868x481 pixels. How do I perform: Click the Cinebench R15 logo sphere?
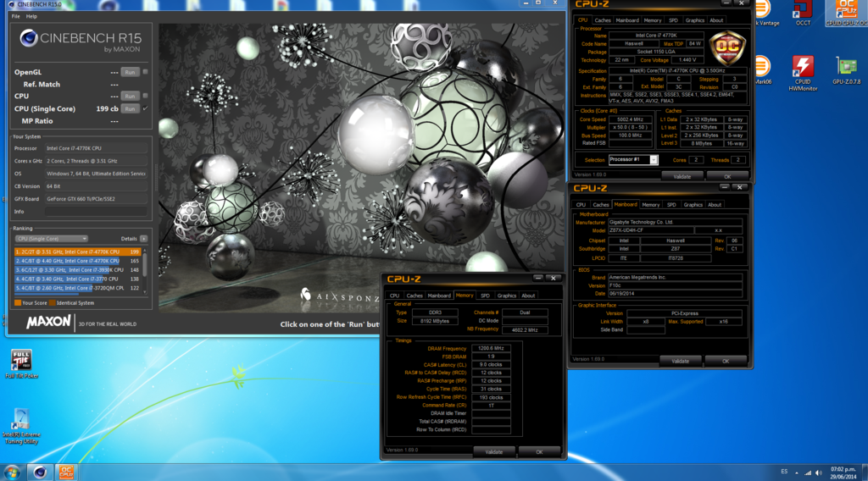click(29, 38)
